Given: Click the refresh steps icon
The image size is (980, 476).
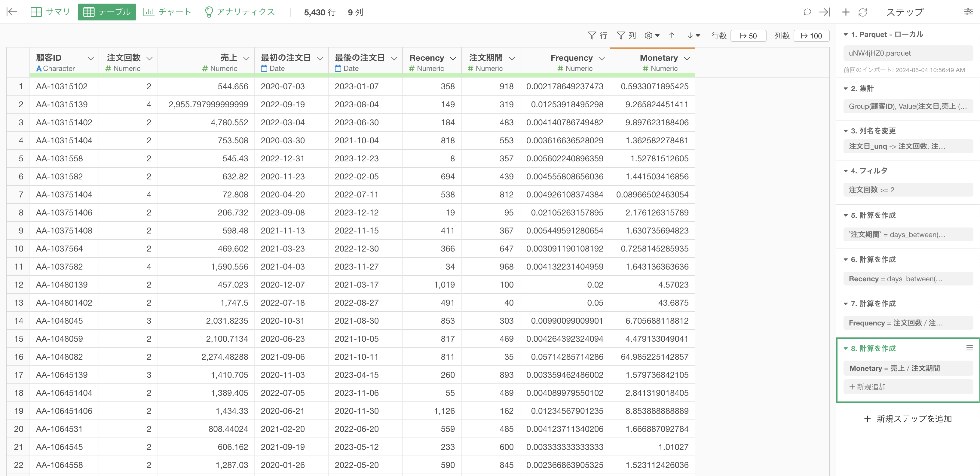Looking at the screenshot, I should tap(863, 12).
